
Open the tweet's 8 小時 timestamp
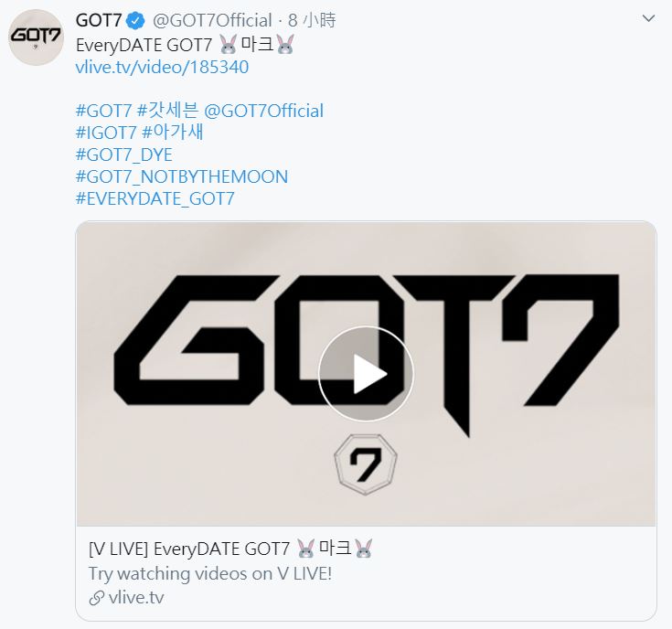coord(312,20)
